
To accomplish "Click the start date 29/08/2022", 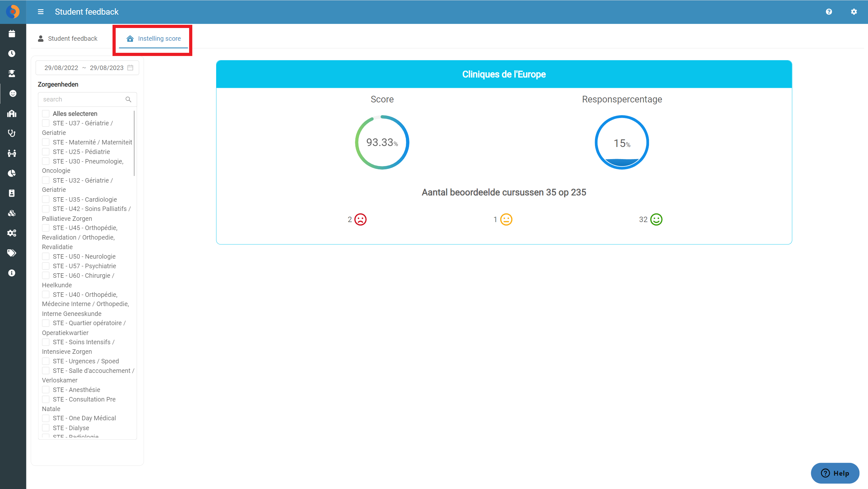I will [x=61, y=68].
